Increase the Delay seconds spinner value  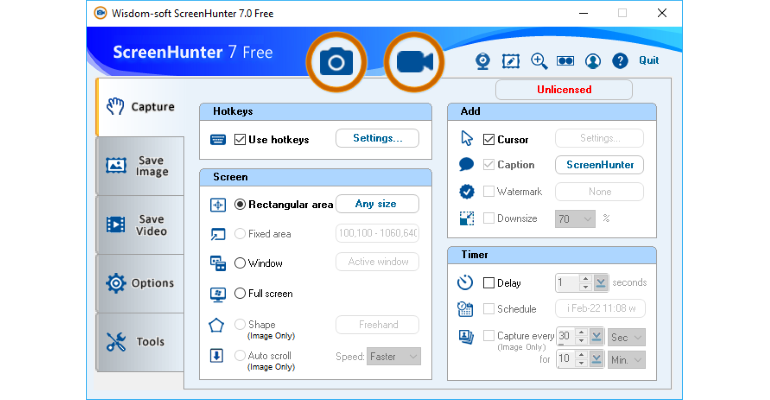coord(585,279)
